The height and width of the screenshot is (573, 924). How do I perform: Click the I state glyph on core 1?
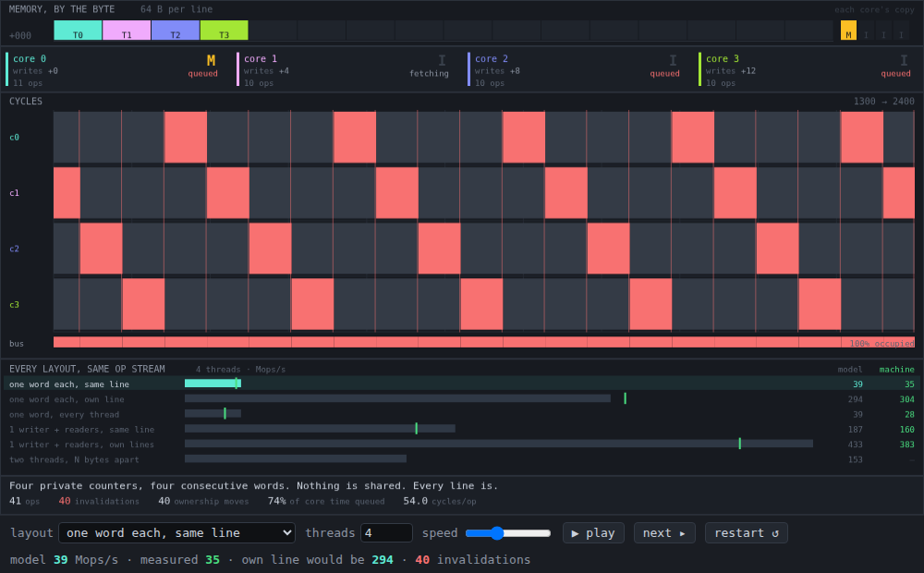click(x=442, y=60)
